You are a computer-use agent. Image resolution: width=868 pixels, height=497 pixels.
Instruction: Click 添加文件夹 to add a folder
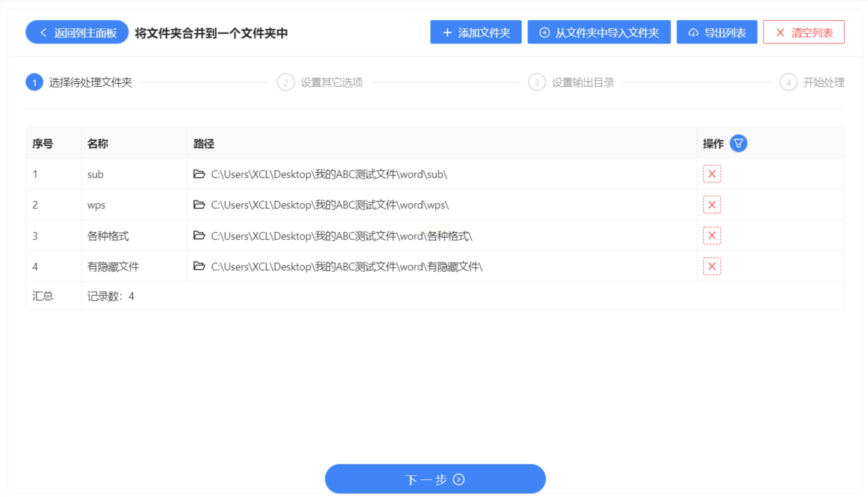(475, 32)
